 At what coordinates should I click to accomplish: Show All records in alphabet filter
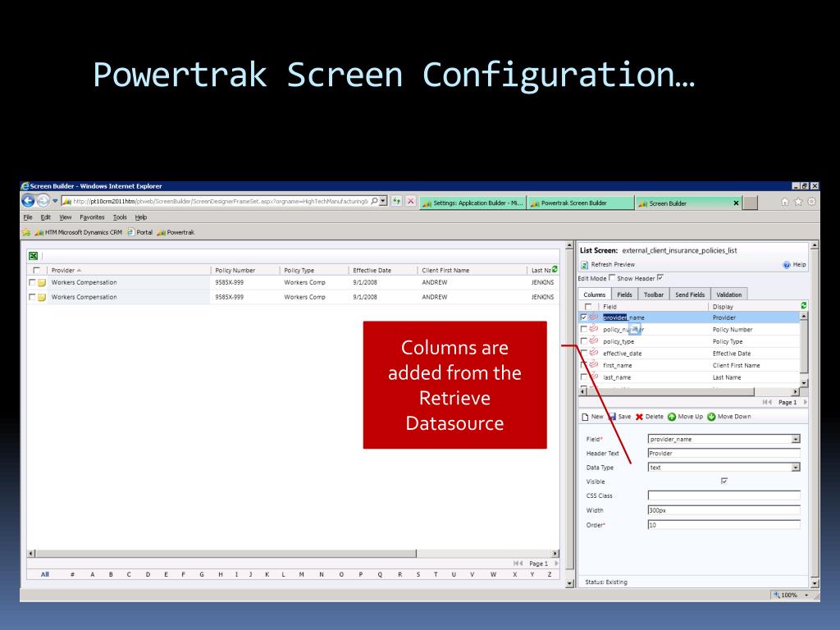[x=45, y=574]
